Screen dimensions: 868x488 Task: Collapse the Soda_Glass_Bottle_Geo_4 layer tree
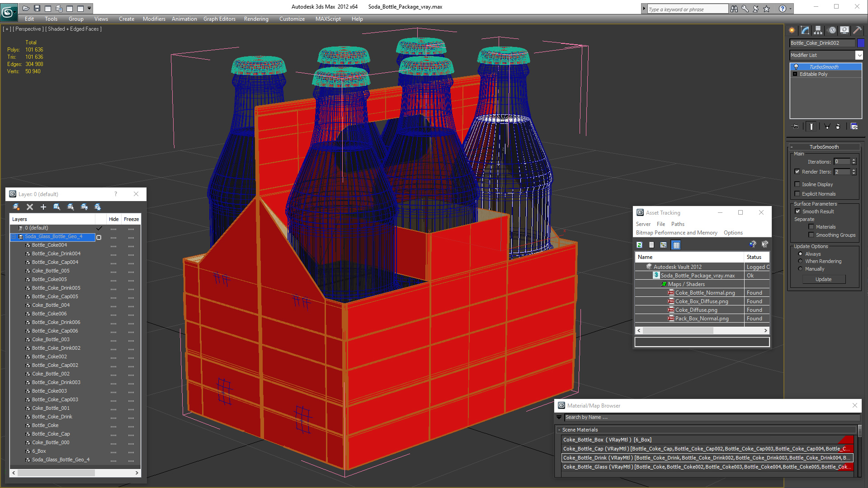[14, 237]
